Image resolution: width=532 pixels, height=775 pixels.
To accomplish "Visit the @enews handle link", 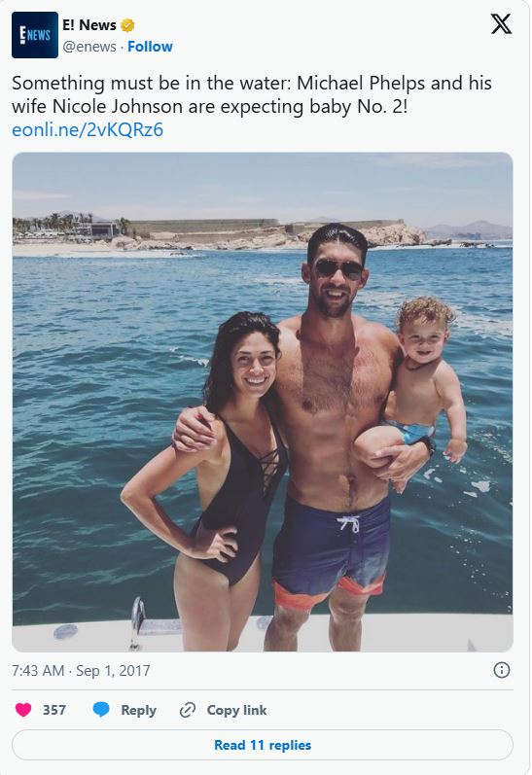I will (89, 47).
